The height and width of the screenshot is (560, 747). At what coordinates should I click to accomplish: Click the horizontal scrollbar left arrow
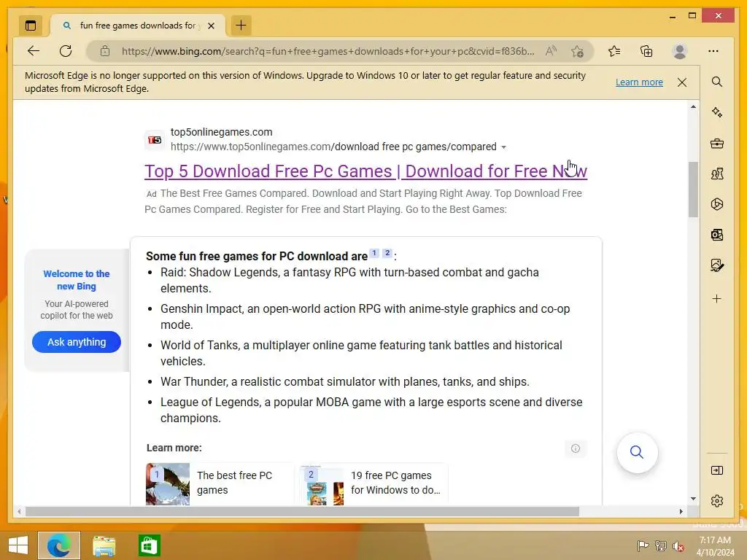[x=19, y=511]
